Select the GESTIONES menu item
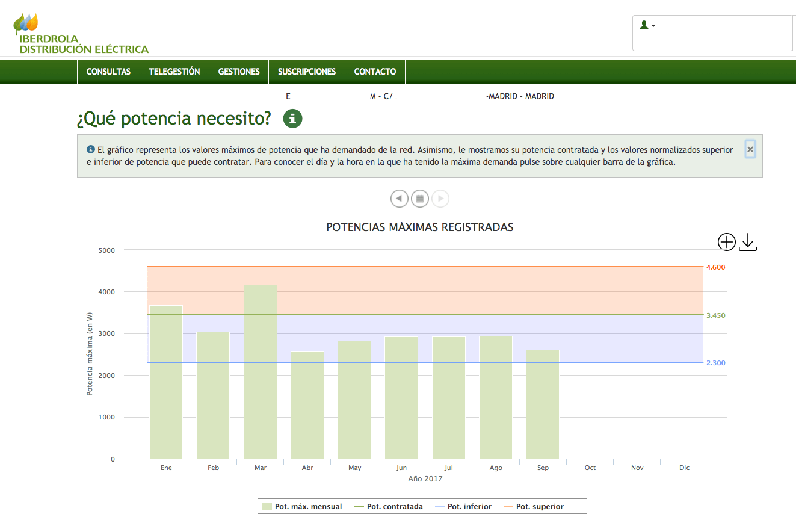The image size is (796, 532). [239, 72]
